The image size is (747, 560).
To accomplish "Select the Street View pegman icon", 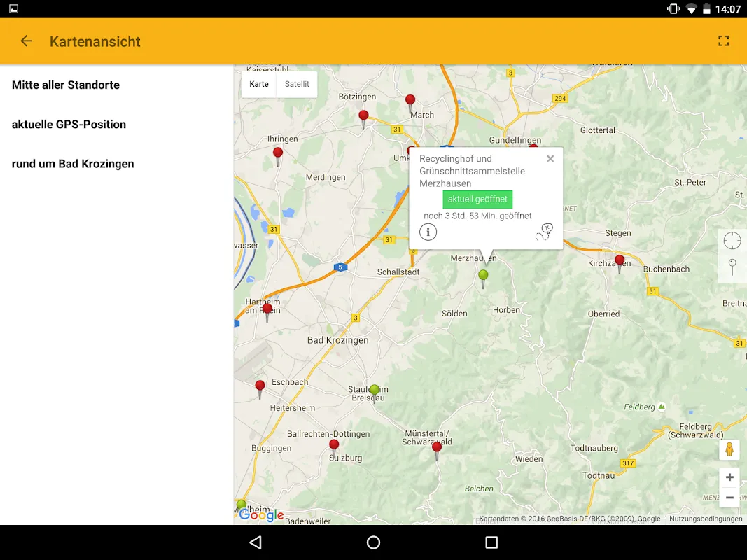I will 729,449.
